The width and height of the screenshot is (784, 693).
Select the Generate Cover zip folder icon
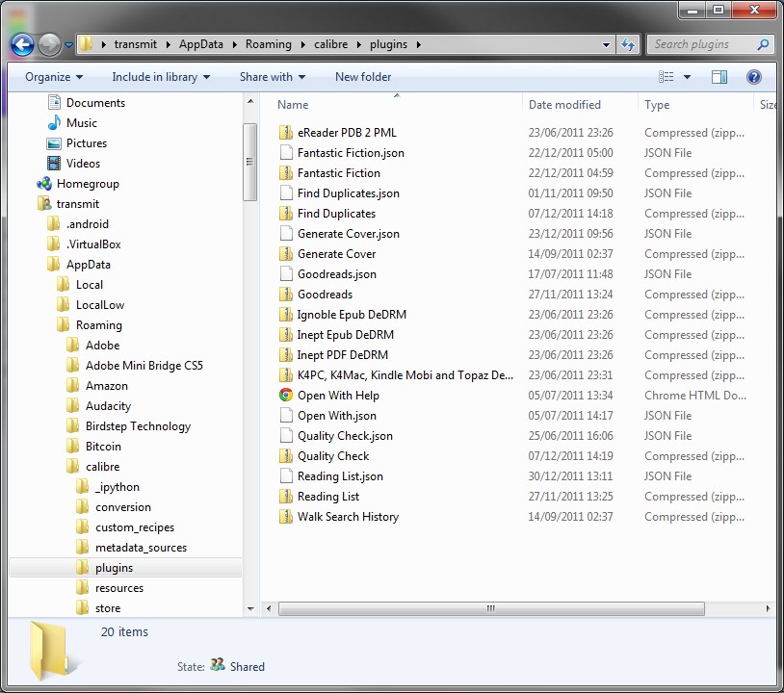(x=285, y=254)
